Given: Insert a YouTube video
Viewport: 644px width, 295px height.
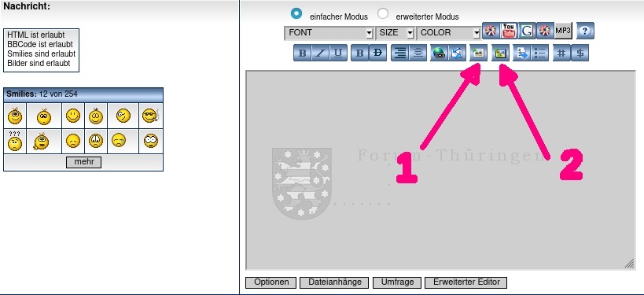Looking at the screenshot, I should pos(509,31).
